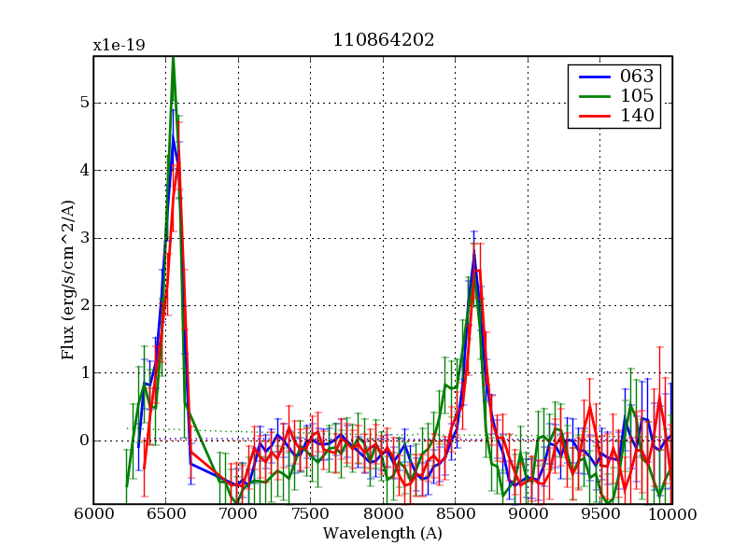
Task: Click the Flux y-axis label
Action: pos(67,280)
